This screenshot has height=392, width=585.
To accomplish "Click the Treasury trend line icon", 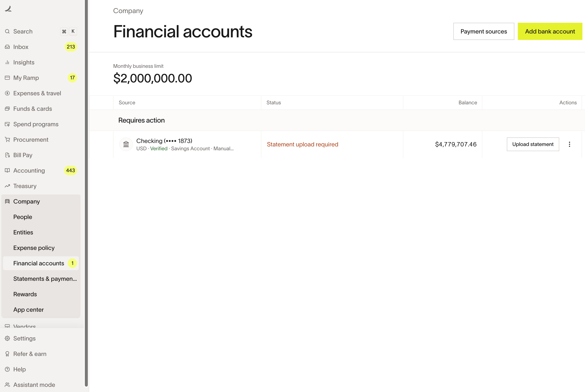I will [7, 186].
